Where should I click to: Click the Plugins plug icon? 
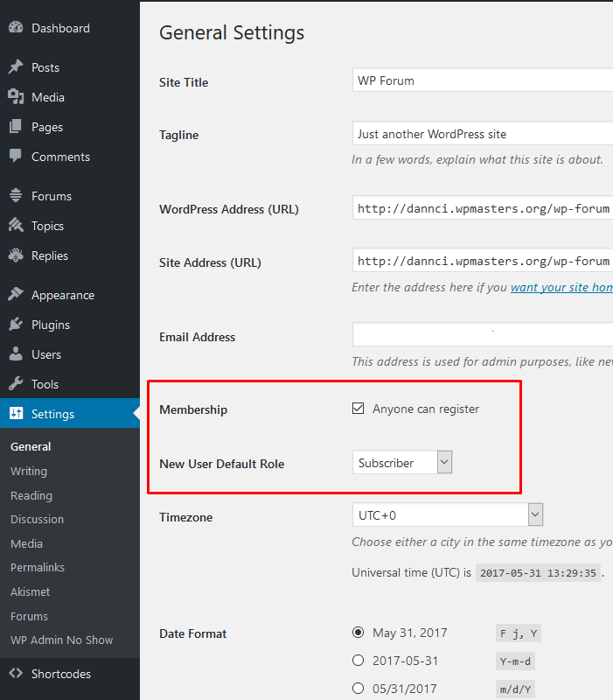pyautogui.click(x=16, y=325)
